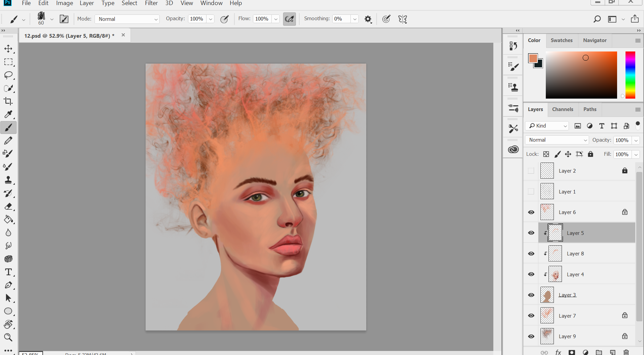Click the trash icon to delete layer

point(626,352)
